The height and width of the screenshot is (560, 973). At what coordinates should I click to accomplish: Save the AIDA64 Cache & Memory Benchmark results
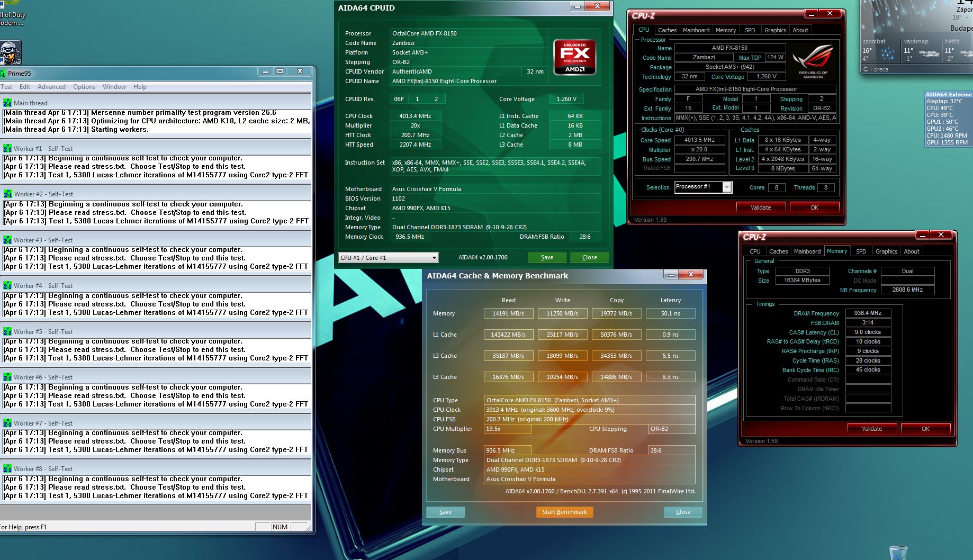445,512
